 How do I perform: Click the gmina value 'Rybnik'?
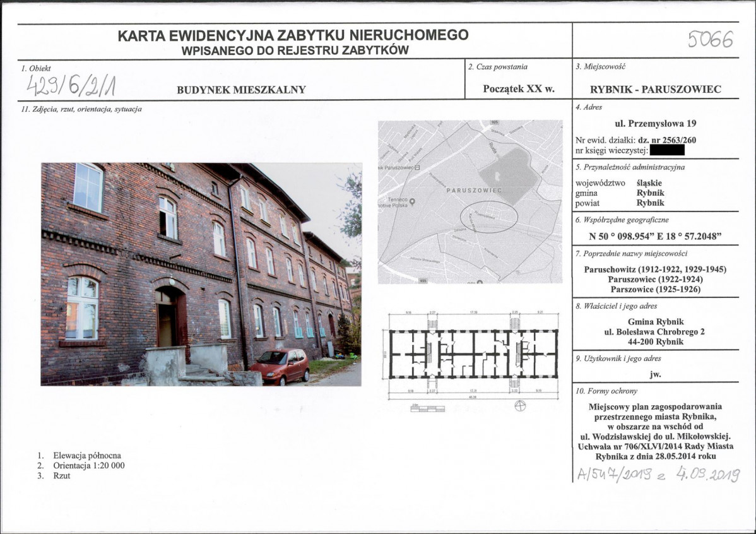point(651,193)
